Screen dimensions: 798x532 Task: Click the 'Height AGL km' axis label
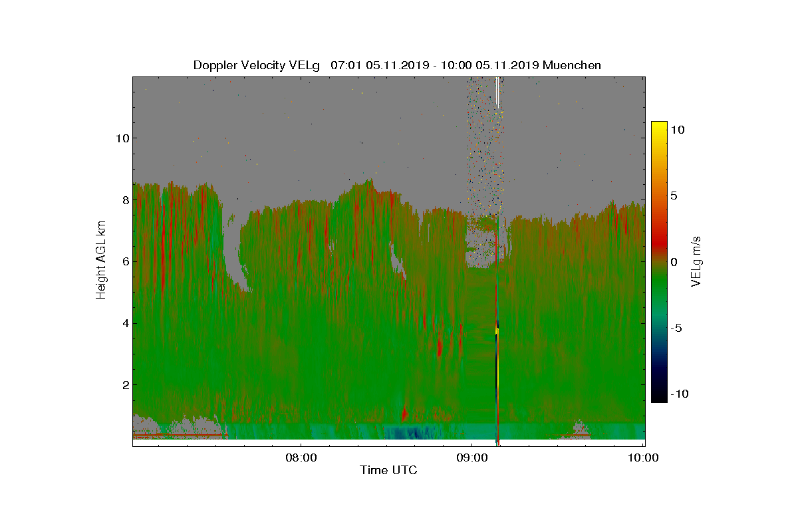(x=101, y=260)
